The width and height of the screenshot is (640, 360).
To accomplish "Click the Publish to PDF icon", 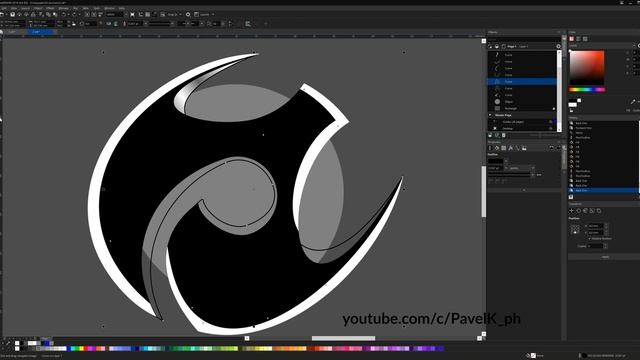I will click(100, 14).
